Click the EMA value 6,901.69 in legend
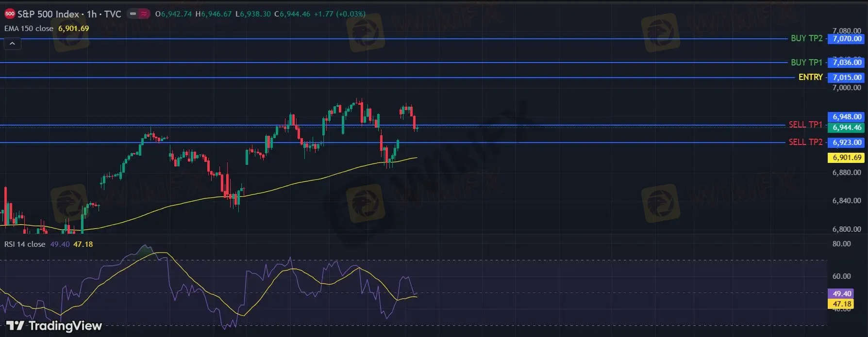868x337 pixels. [74, 29]
